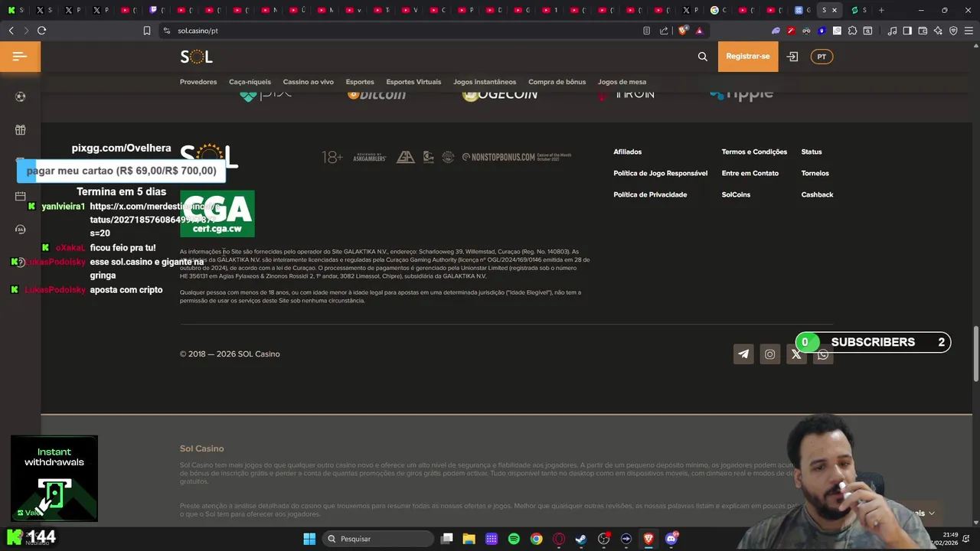Click the soccer ball sports icon in sidebar
Screen dimensions: 980x551
tap(20, 96)
